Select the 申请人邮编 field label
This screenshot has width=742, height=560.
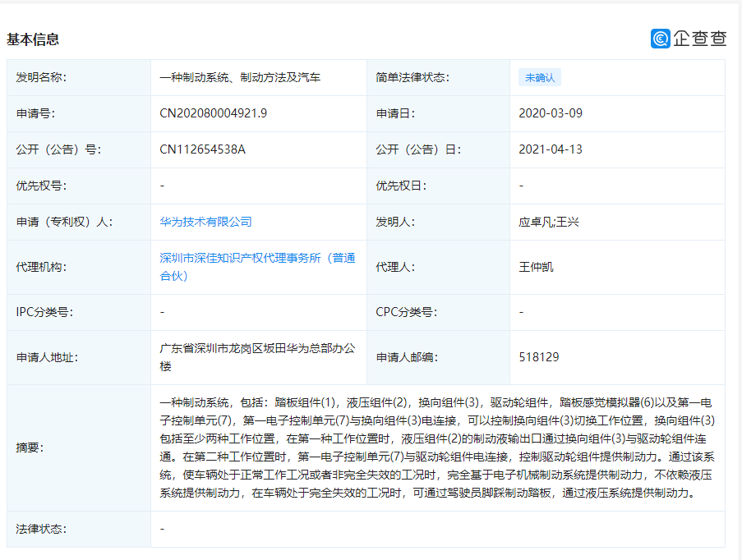[x=407, y=357]
